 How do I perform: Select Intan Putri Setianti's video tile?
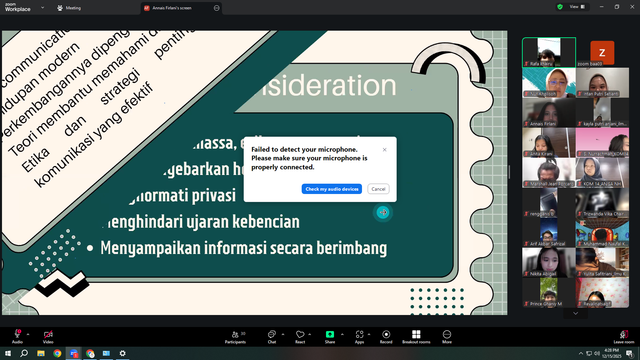[x=602, y=82]
